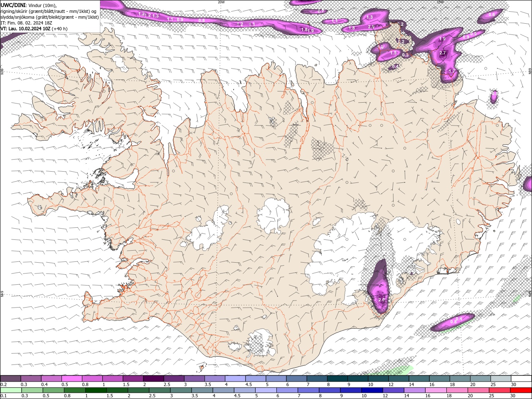Click the 'UWC/DINI: Vindur (10m),' title text

click(29, 5)
